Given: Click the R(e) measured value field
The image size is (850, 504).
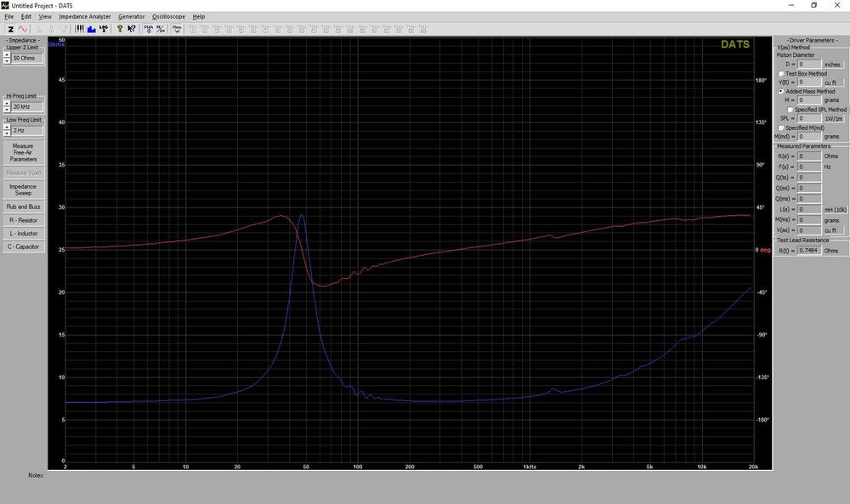Looking at the screenshot, I should 809,156.
